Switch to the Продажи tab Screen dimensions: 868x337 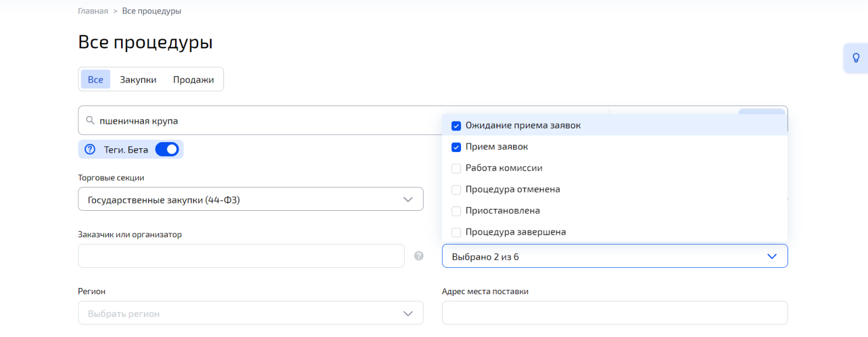(x=193, y=80)
